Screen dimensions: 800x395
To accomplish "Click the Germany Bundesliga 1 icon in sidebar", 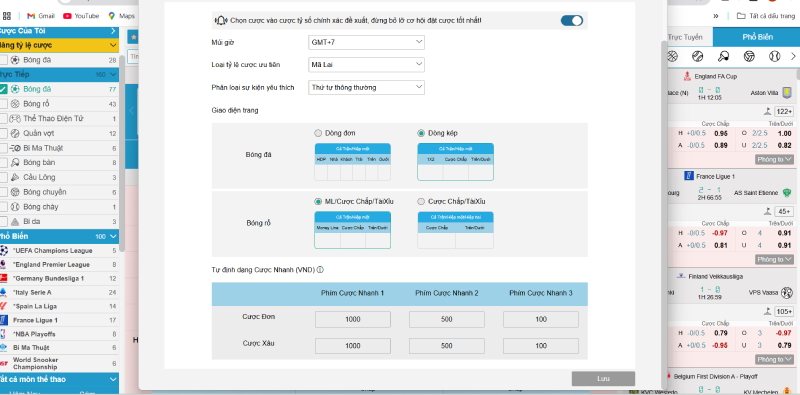I will [x=4, y=279].
